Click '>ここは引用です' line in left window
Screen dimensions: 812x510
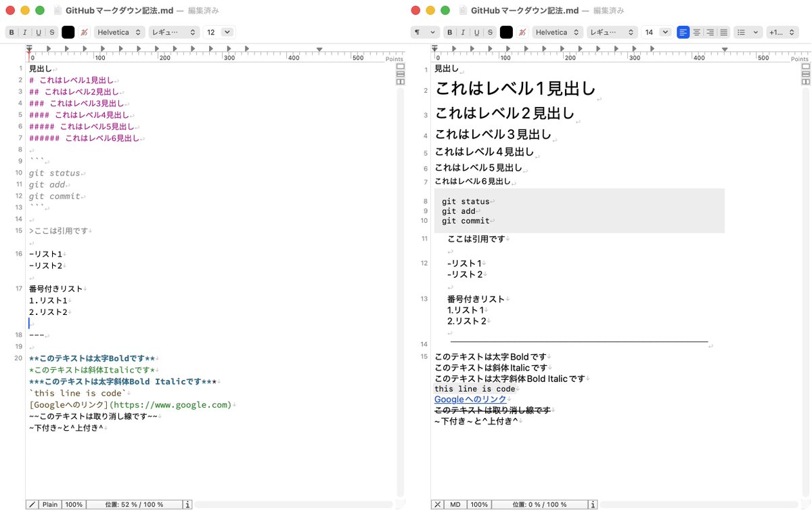(59, 231)
